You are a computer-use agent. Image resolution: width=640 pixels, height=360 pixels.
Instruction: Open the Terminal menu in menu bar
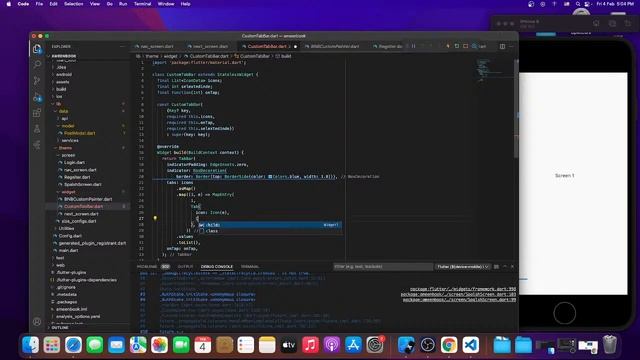tap(142, 4)
